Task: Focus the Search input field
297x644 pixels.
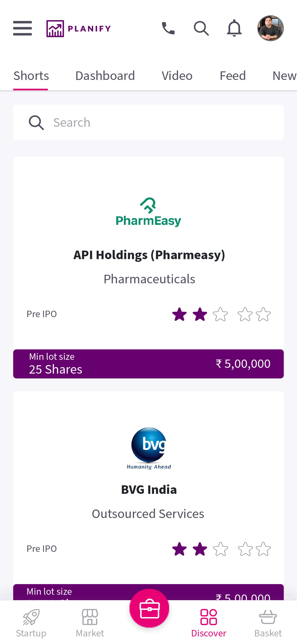Action: coord(155,123)
